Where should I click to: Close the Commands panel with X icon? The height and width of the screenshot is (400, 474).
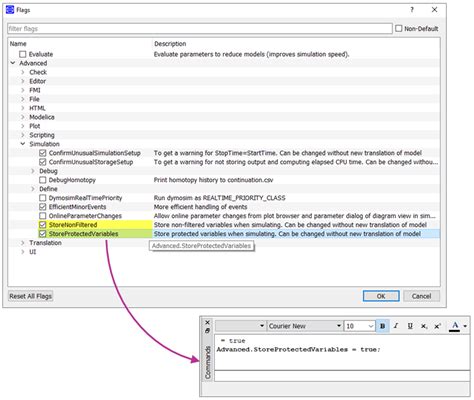[x=207, y=322]
